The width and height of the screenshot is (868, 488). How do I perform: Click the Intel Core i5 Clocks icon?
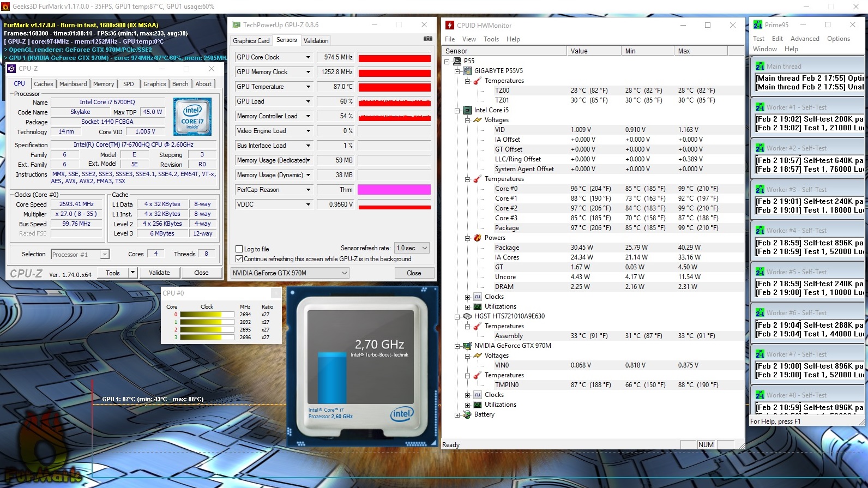pyautogui.click(x=478, y=297)
